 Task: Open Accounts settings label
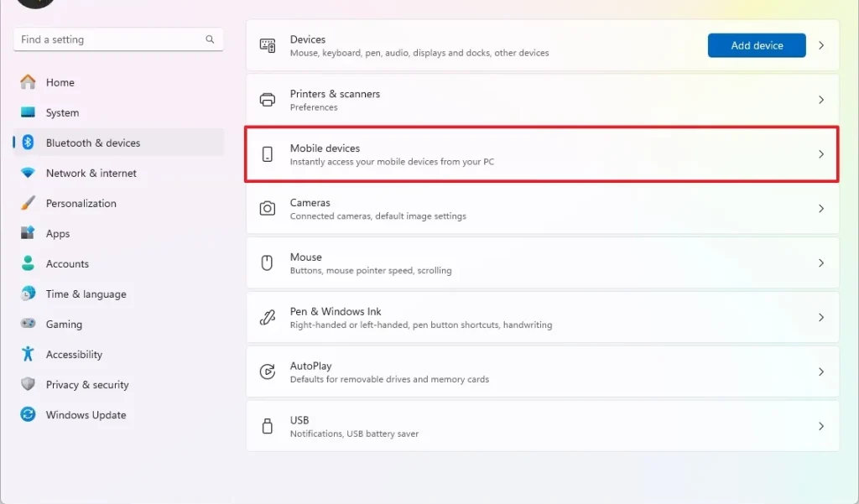[67, 263]
